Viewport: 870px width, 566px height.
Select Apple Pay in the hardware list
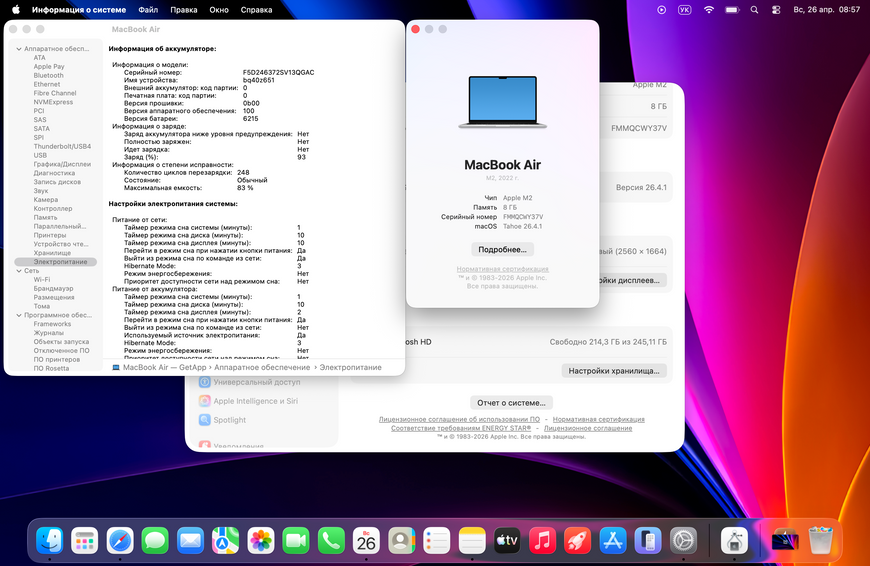tap(49, 67)
